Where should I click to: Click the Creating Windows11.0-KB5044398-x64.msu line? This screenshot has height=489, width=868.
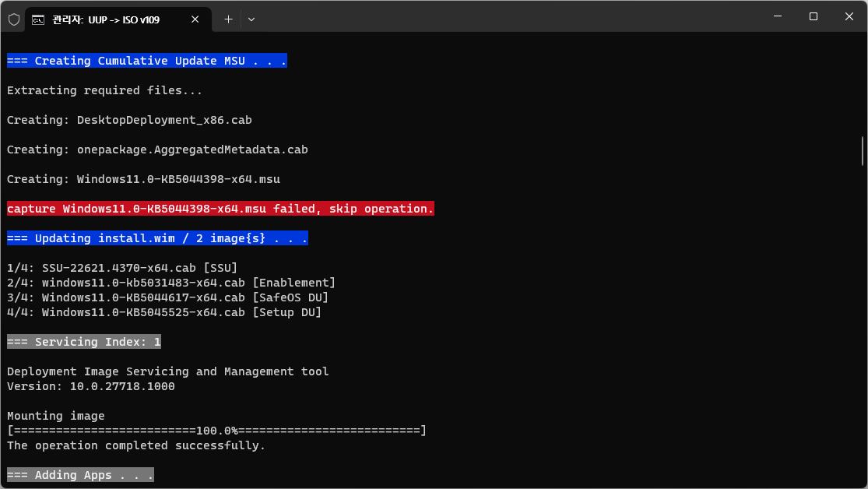tap(143, 179)
